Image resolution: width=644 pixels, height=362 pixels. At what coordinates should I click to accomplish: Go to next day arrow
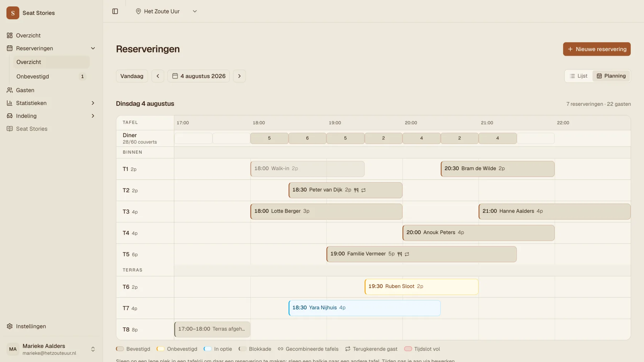239,76
